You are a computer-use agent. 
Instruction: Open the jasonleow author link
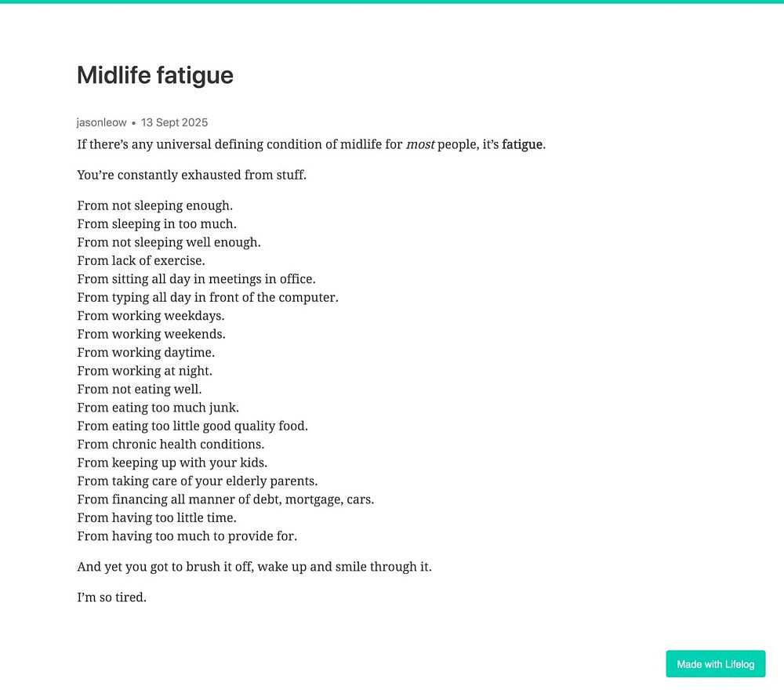click(x=102, y=122)
